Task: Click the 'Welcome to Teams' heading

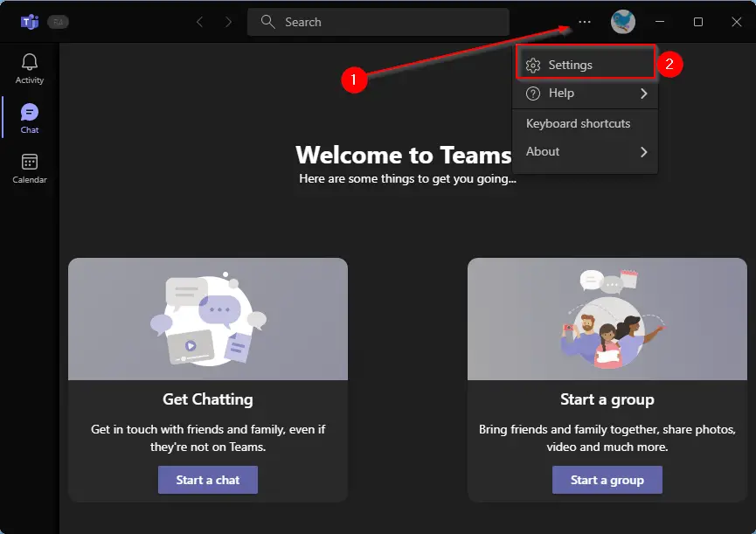Action: pyautogui.click(x=404, y=156)
